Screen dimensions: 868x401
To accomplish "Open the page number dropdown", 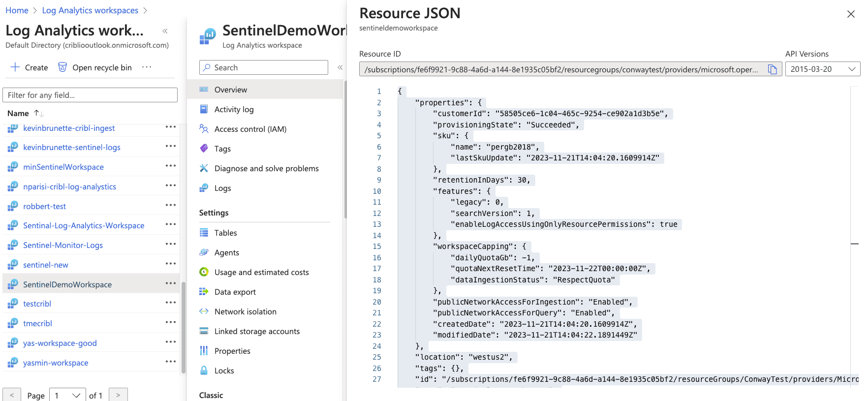I will pos(67,396).
